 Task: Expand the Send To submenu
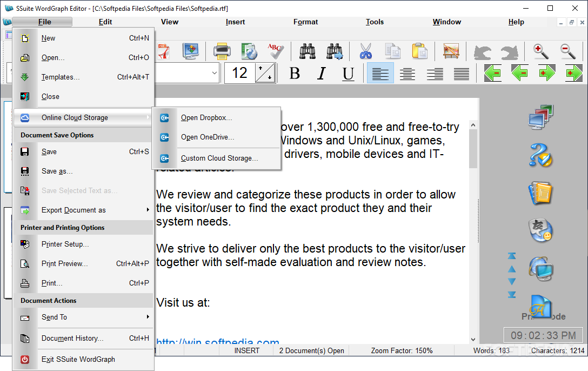(83, 317)
